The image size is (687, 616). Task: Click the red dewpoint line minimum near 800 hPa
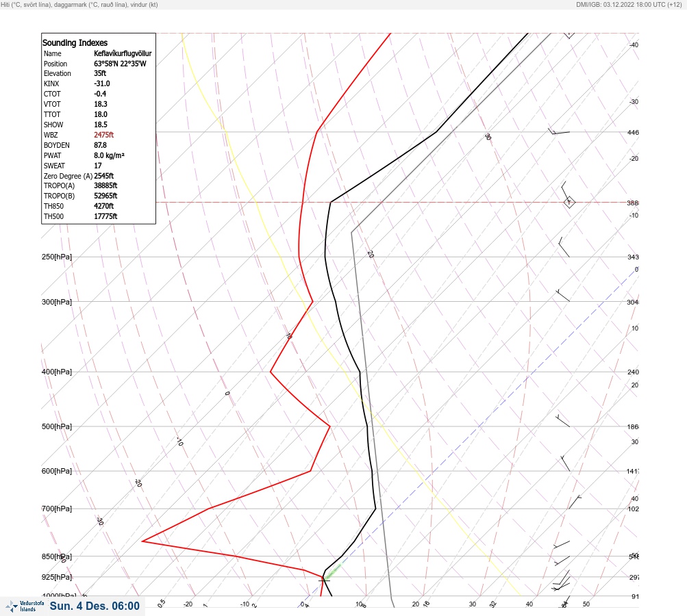coord(143,541)
